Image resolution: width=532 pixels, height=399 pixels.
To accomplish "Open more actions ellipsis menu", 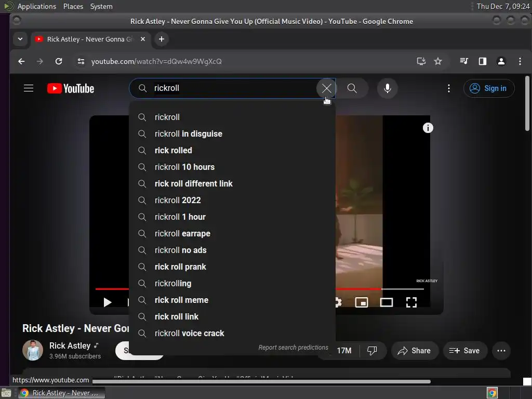I will 501,351.
